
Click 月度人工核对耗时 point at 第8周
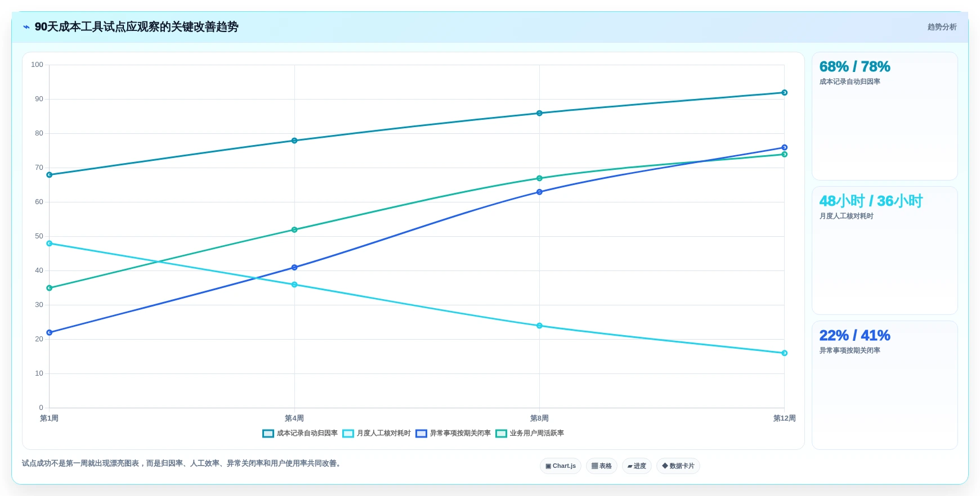click(x=539, y=326)
